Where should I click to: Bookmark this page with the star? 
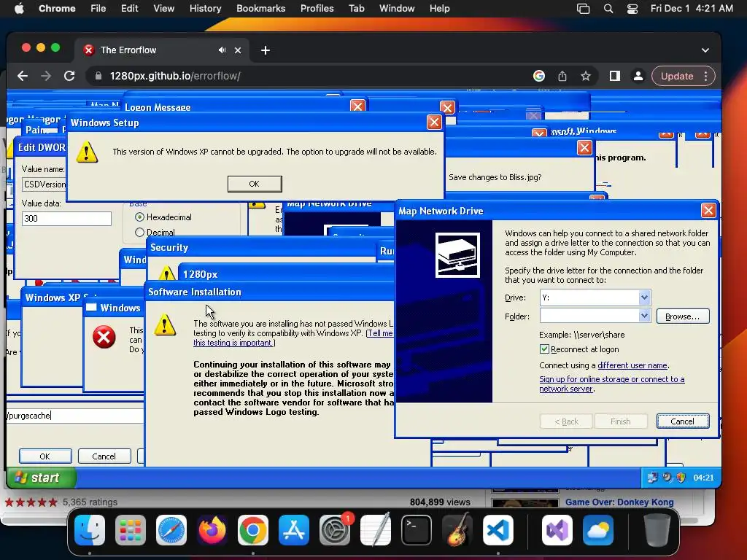586,76
